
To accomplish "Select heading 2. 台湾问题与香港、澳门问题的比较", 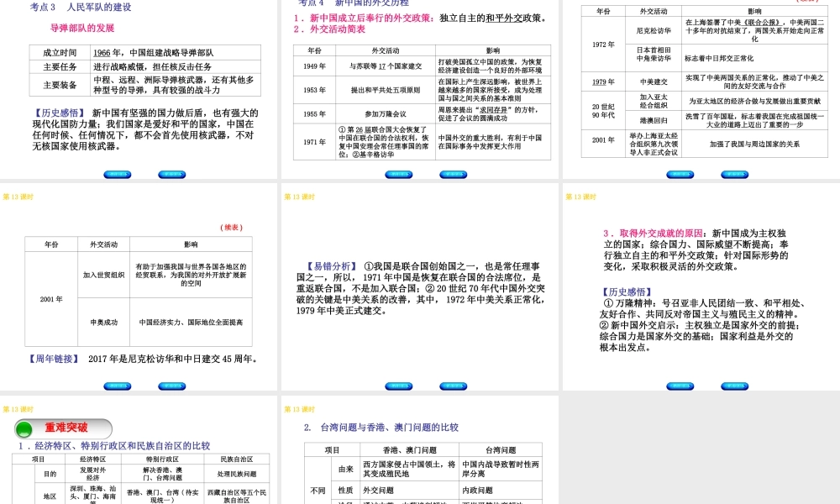I will [x=381, y=428].
